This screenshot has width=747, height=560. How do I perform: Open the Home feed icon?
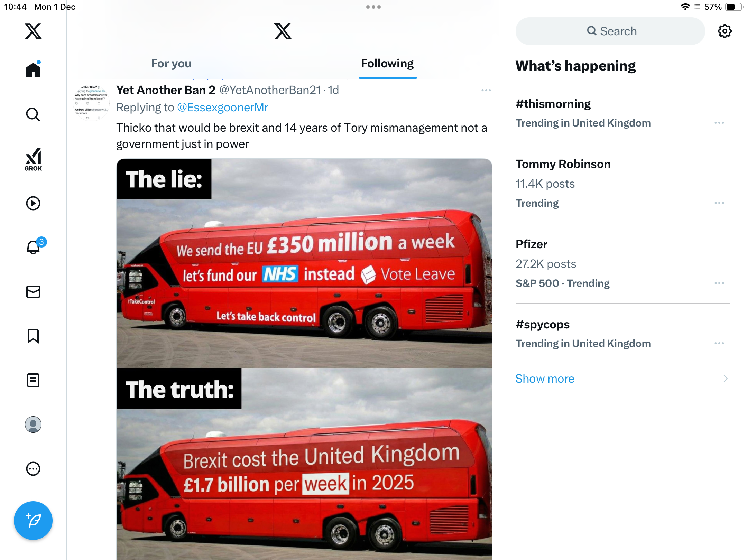pyautogui.click(x=33, y=69)
